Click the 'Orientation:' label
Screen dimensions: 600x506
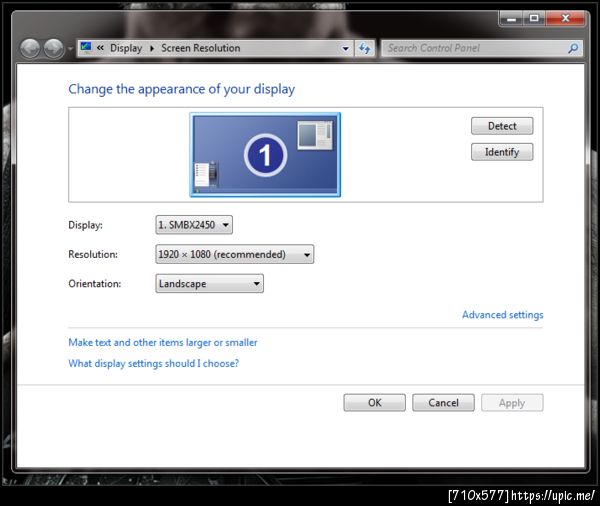[95, 284]
